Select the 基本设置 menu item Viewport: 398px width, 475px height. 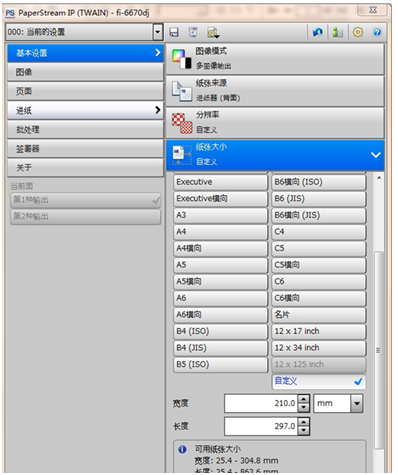(x=85, y=53)
